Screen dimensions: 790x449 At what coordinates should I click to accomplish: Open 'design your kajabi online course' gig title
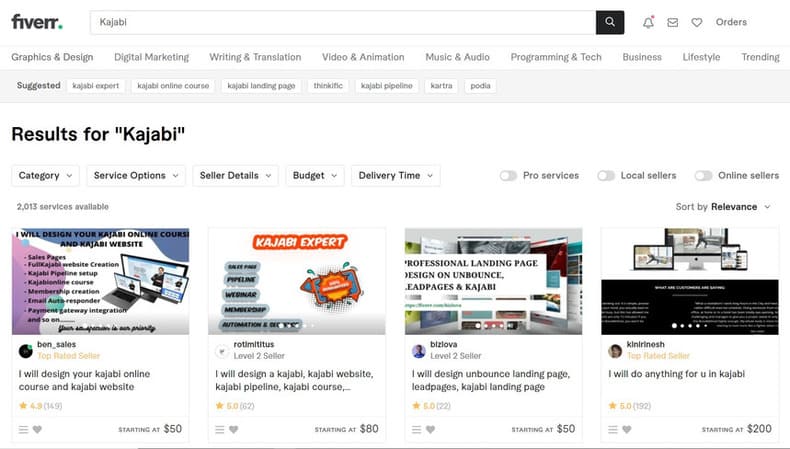point(85,380)
